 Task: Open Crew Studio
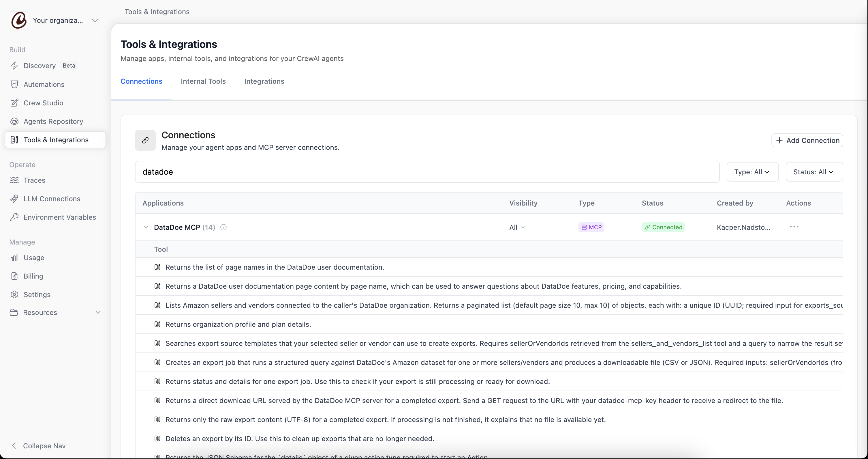click(44, 103)
